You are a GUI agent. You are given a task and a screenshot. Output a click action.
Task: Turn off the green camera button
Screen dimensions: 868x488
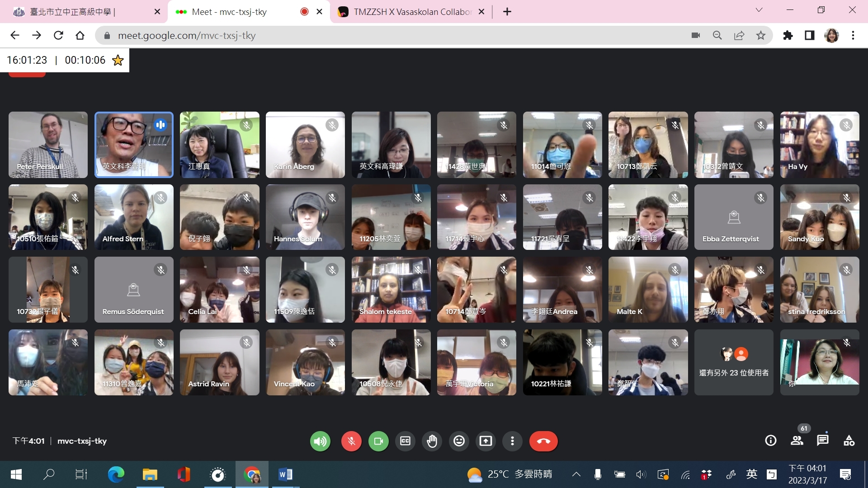[x=378, y=441]
